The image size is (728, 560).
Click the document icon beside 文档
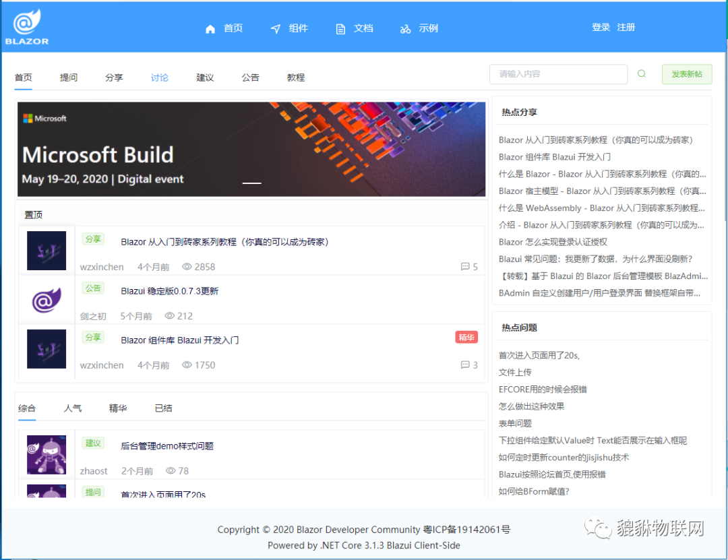(x=340, y=29)
